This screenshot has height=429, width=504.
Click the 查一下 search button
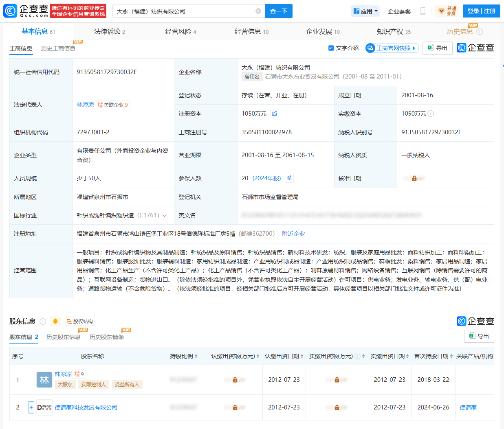point(279,11)
